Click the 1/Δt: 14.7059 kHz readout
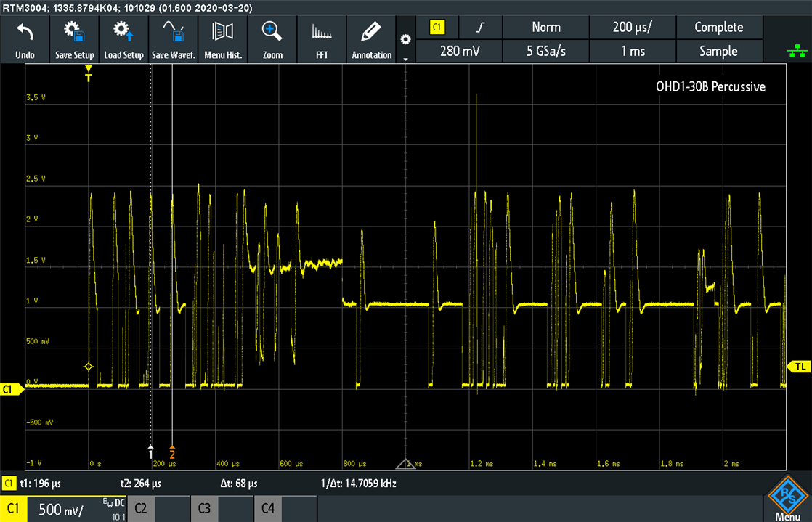The image size is (812, 522). click(x=358, y=484)
